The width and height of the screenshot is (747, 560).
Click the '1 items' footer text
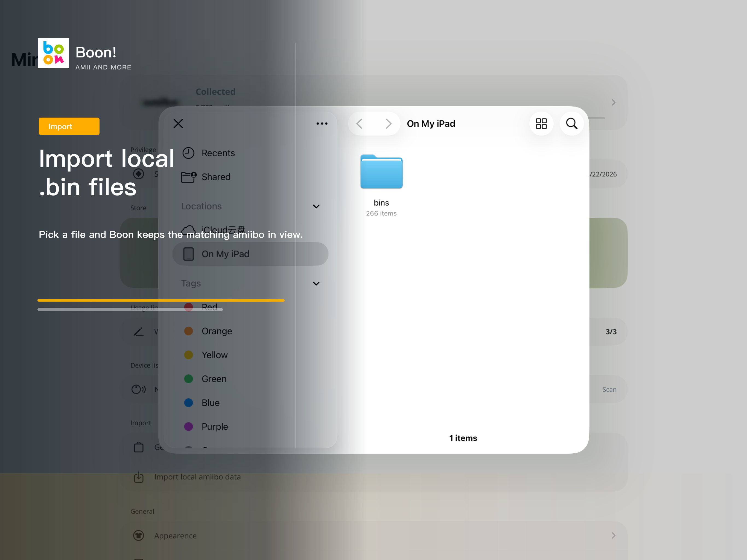pyautogui.click(x=463, y=438)
